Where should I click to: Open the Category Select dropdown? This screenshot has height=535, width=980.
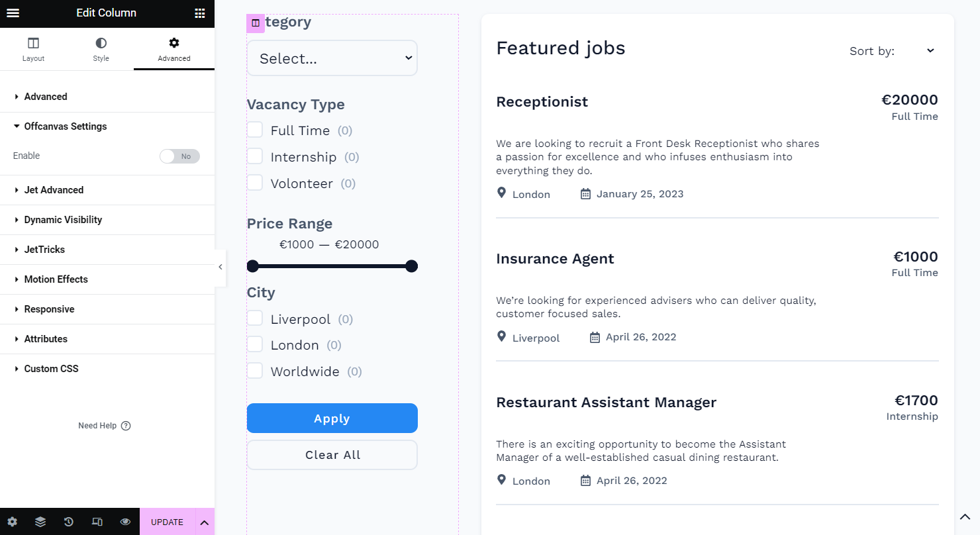click(332, 58)
